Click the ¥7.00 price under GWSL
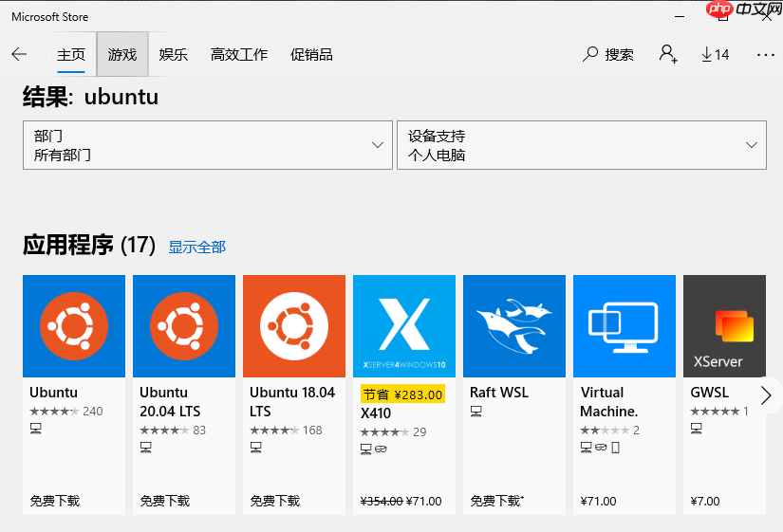This screenshot has width=783, height=532. point(705,501)
